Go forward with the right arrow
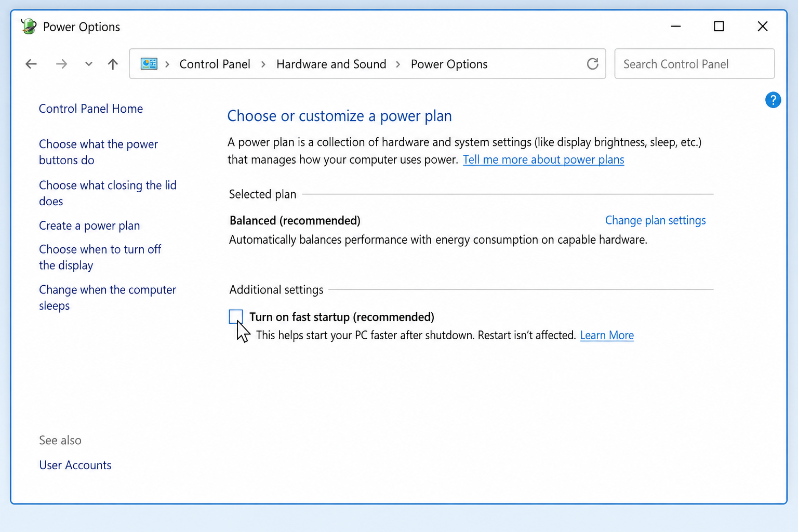The image size is (798, 532). (x=61, y=64)
